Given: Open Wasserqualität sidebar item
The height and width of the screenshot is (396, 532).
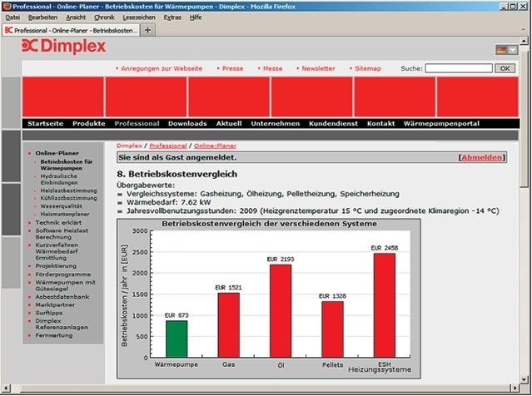Looking at the screenshot, I should coord(61,205).
